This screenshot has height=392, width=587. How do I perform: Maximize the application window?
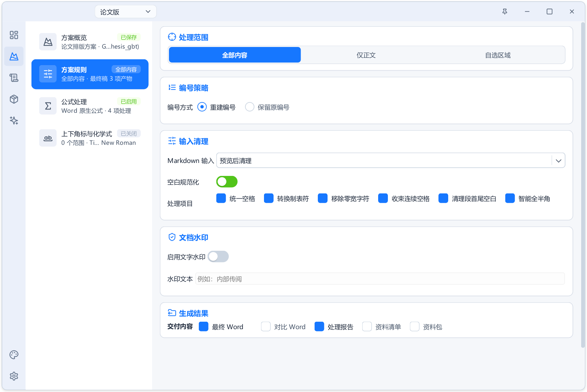pyautogui.click(x=549, y=12)
